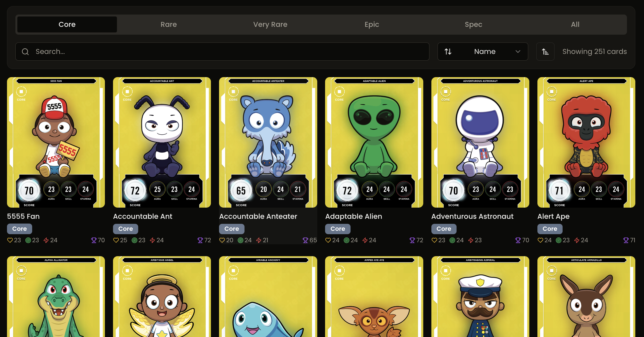Click target skill icon for Alert Ape
644x337 pixels.
tap(559, 240)
